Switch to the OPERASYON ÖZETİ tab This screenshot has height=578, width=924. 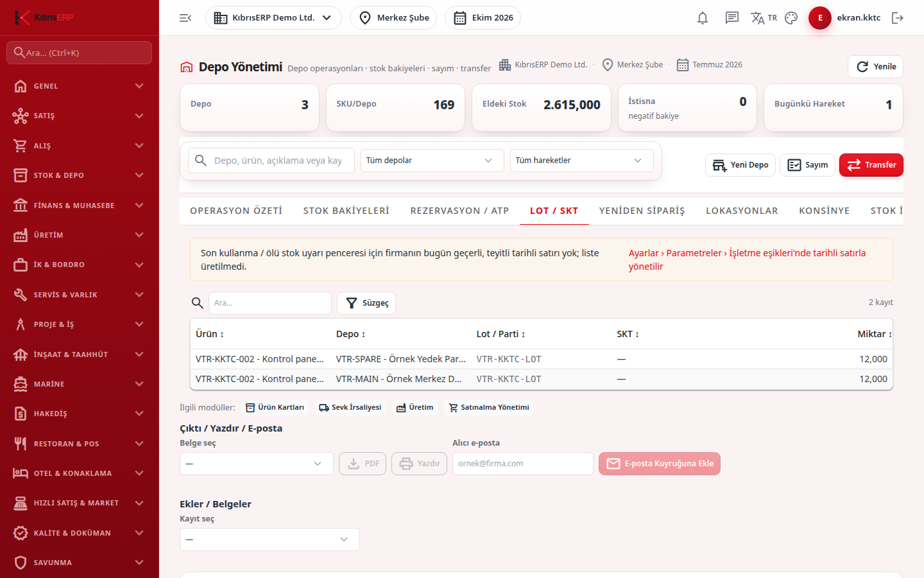(x=236, y=211)
